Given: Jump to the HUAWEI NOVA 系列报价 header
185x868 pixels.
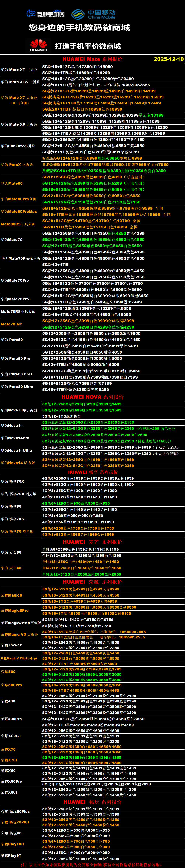Looking at the screenshot, I should tap(92, 397).
